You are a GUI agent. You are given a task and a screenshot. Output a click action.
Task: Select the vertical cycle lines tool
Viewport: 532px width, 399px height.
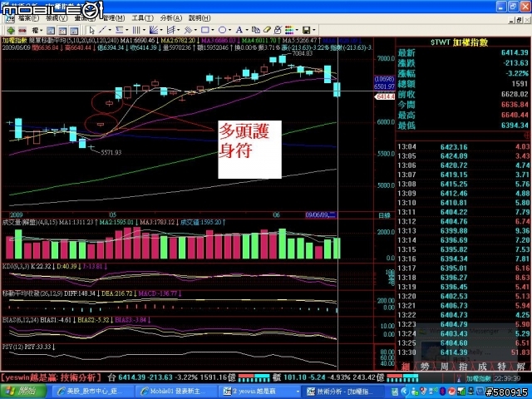[136, 30]
